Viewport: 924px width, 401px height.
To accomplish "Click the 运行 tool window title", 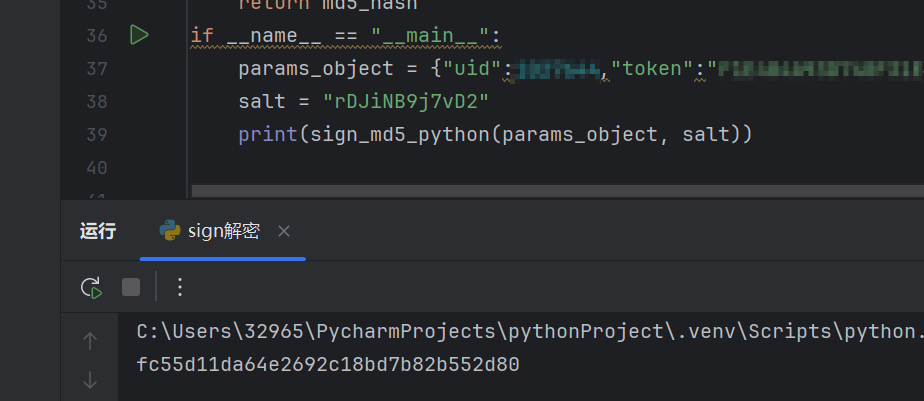I will pyautogui.click(x=98, y=231).
